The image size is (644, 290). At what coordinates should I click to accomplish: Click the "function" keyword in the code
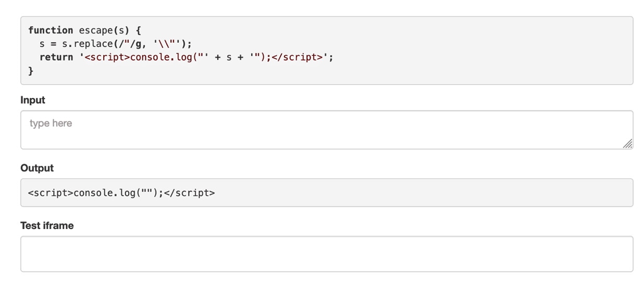[x=51, y=30]
